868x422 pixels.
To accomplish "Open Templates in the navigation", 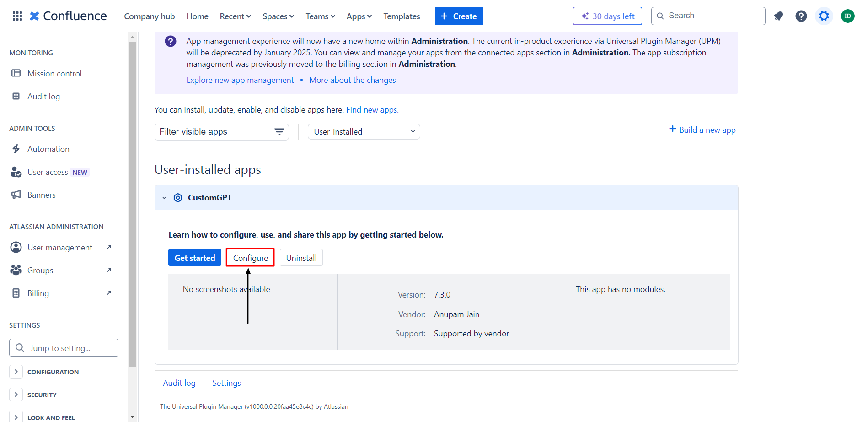I will tap(402, 16).
